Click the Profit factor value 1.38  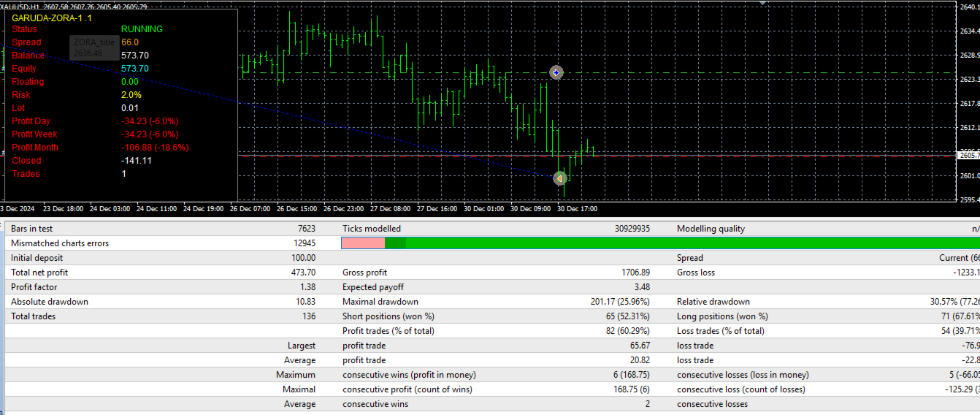coord(307,287)
